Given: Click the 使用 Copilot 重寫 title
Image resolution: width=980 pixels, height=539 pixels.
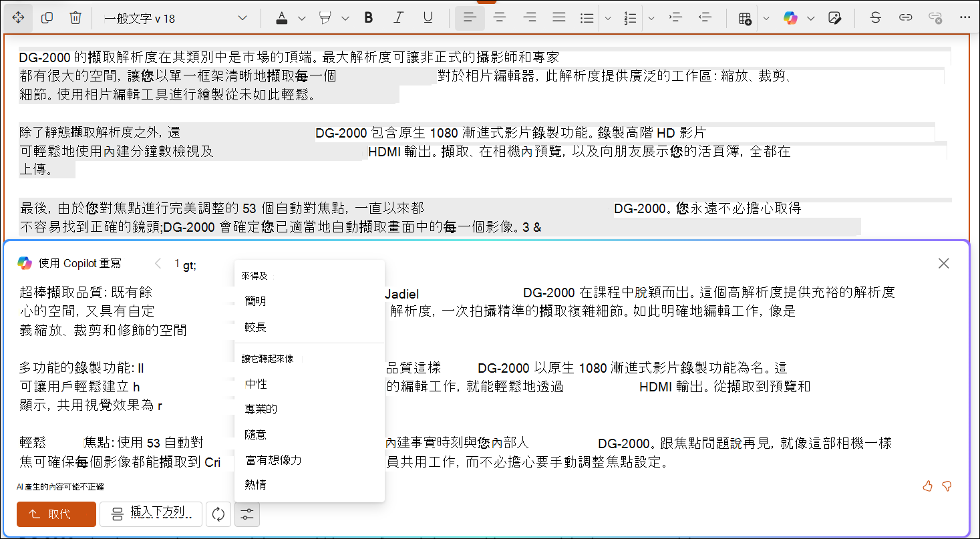Looking at the screenshot, I should coord(80,264).
